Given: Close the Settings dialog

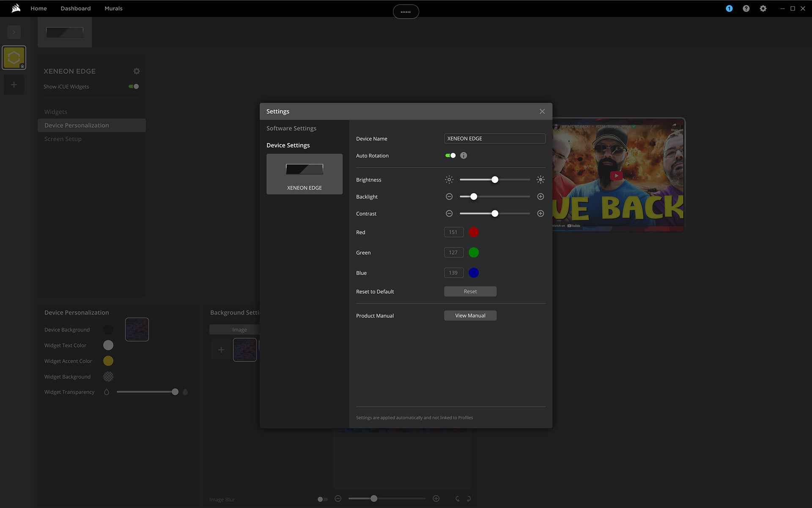Looking at the screenshot, I should point(542,111).
